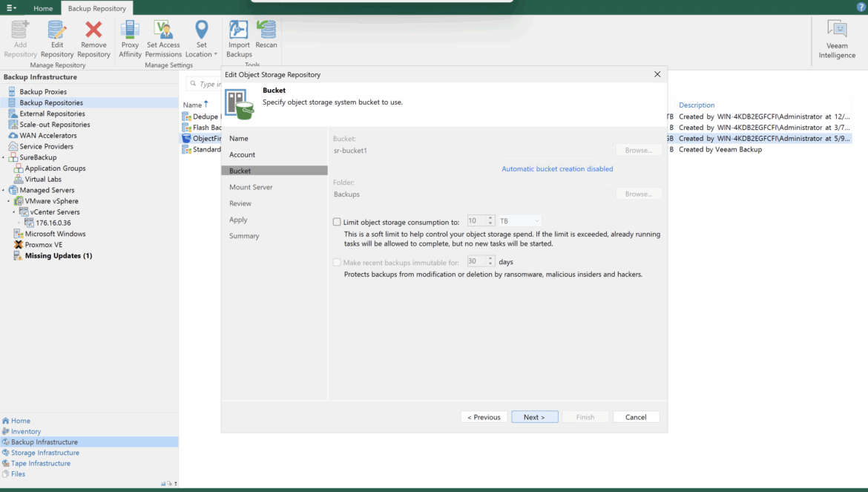Select the Backup Repository ribbon tab
868x492 pixels.
pyautogui.click(x=97, y=8)
